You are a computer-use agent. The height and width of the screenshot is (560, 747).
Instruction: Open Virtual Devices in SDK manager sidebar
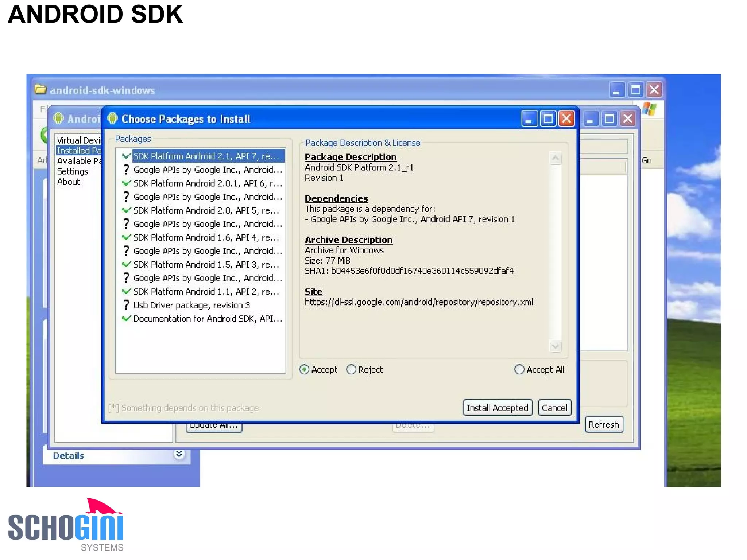tap(79, 140)
